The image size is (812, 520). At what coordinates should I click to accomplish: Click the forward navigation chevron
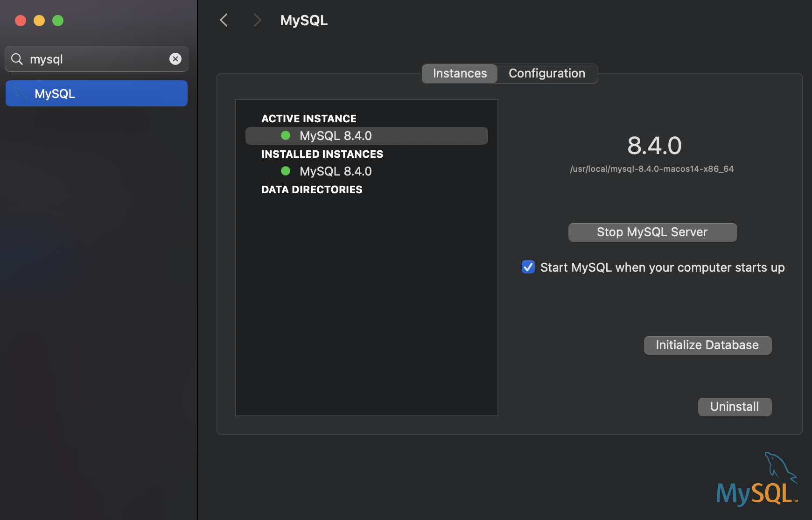(257, 20)
